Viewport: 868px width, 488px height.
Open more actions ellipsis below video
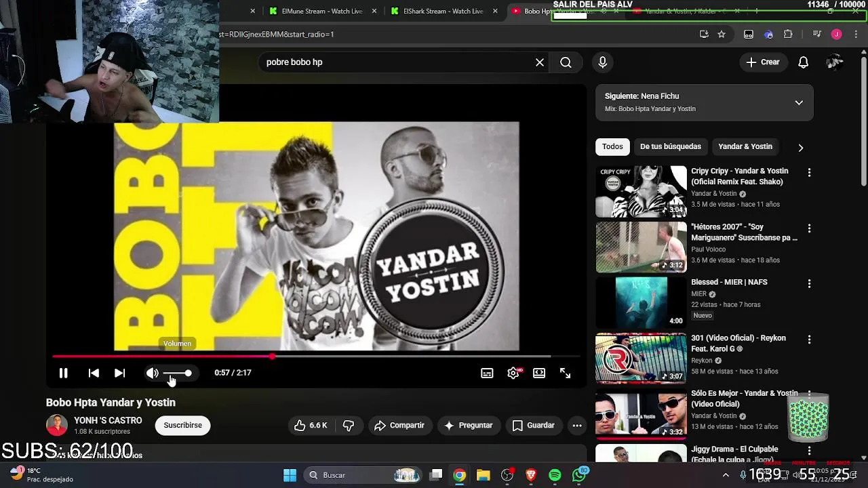577,426
